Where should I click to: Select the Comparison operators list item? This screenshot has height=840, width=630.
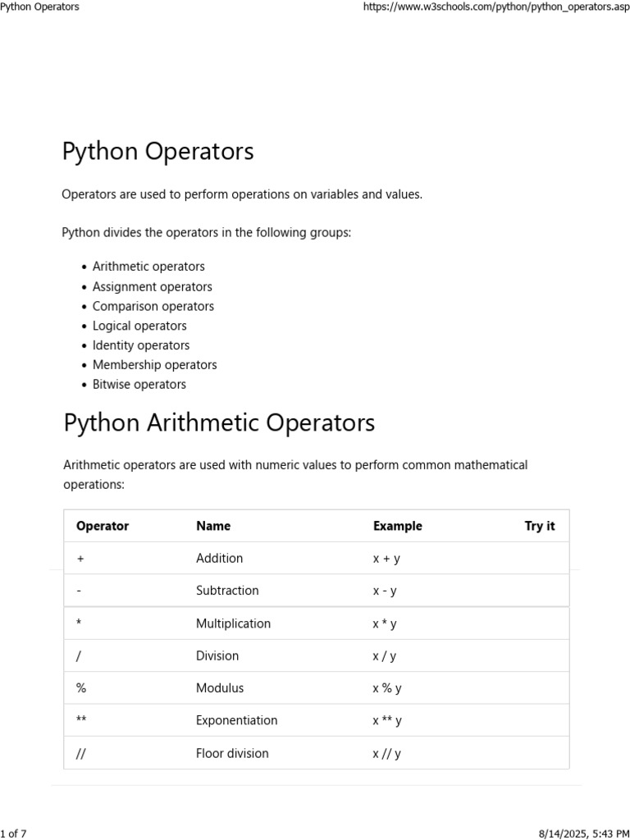153,306
